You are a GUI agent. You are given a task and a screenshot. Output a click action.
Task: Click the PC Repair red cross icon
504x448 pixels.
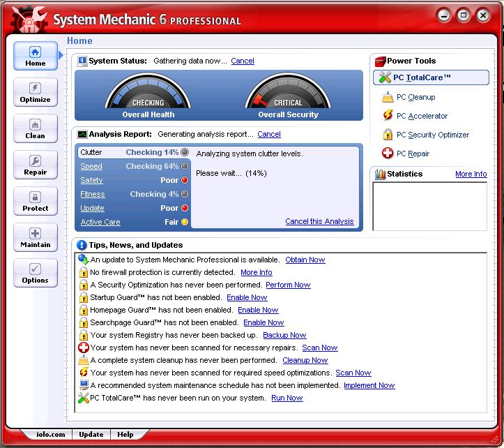(388, 154)
